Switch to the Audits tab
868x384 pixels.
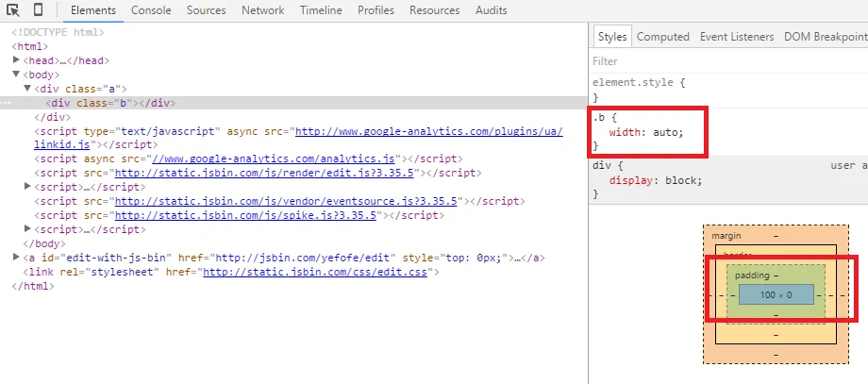[491, 10]
